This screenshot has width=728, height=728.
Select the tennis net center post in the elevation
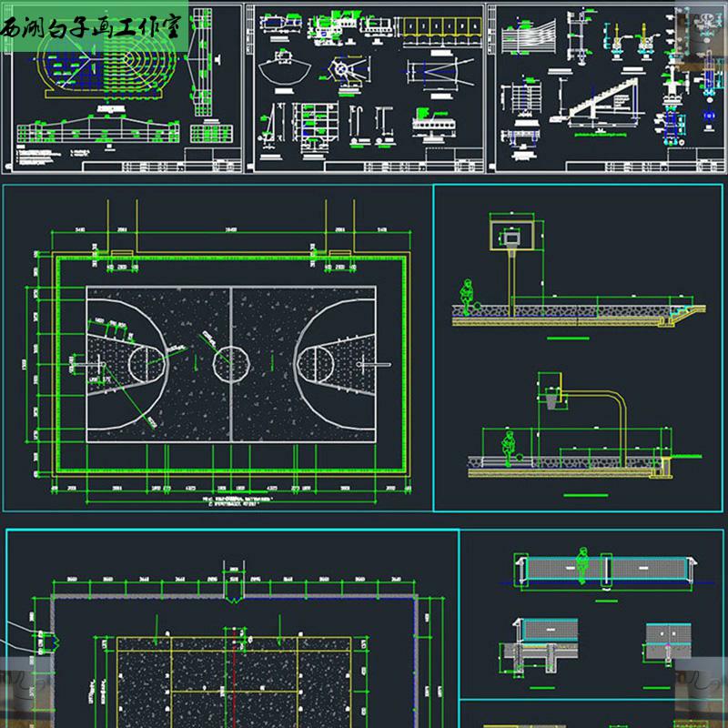[x=606, y=571]
